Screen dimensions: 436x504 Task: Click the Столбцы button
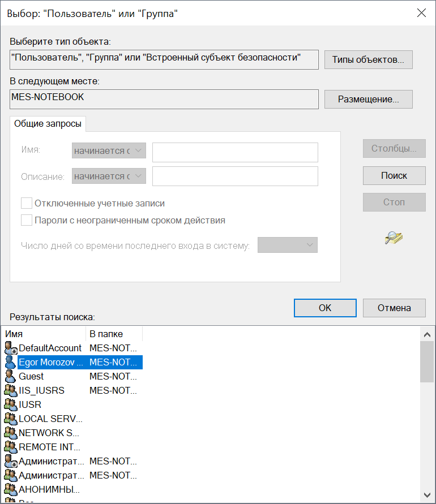tap(394, 149)
